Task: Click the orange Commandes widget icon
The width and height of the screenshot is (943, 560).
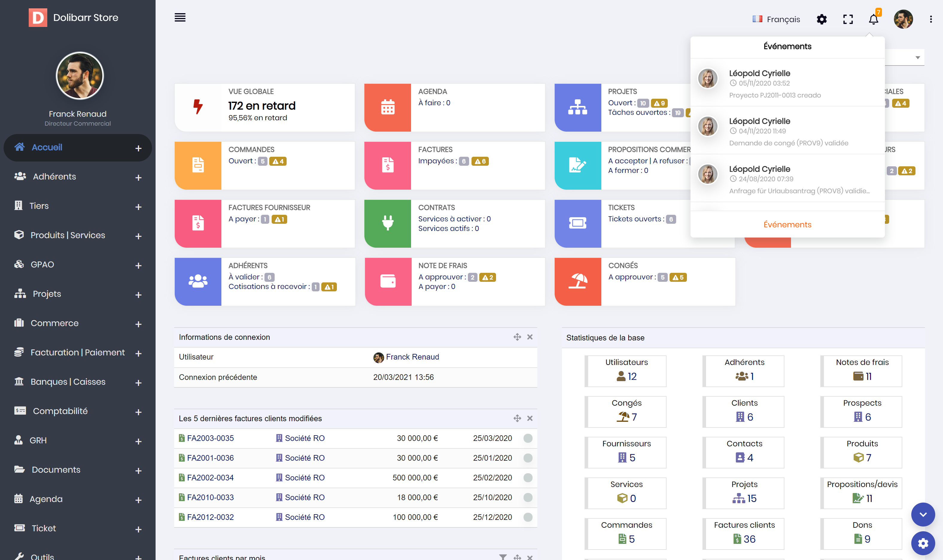Action: coord(198,165)
